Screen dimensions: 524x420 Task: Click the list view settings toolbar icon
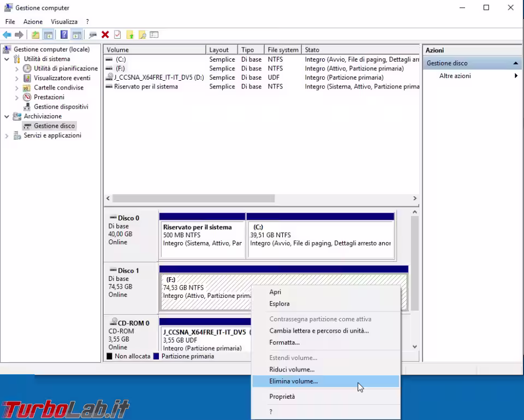(x=154, y=35)
